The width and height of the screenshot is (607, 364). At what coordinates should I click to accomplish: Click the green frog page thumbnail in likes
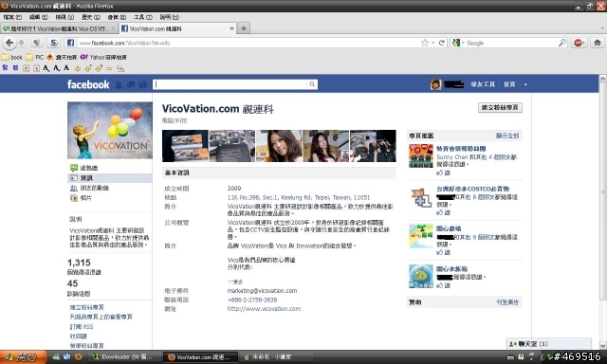[421, 276]
